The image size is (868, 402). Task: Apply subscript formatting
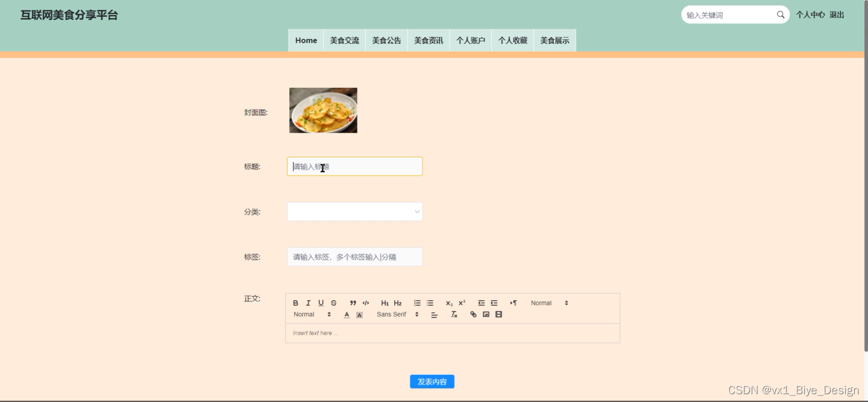449,303
